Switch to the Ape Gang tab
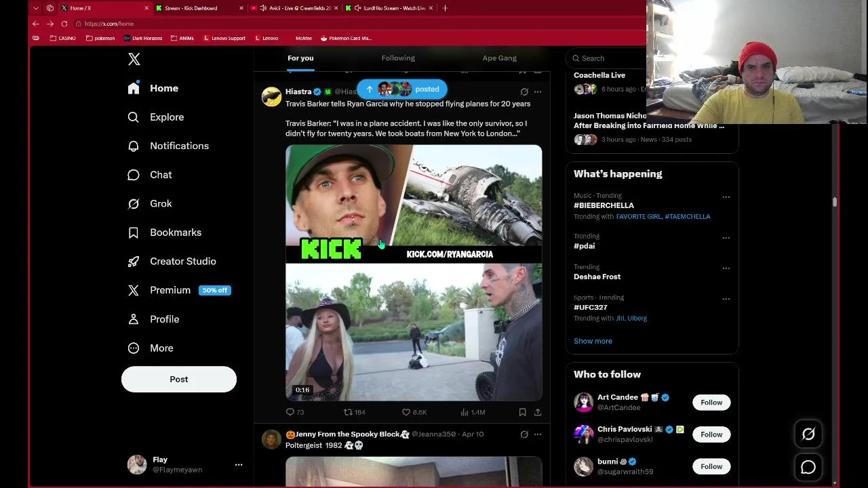The width and height of the screenshot is (868, 488). (x=500, y=58)
